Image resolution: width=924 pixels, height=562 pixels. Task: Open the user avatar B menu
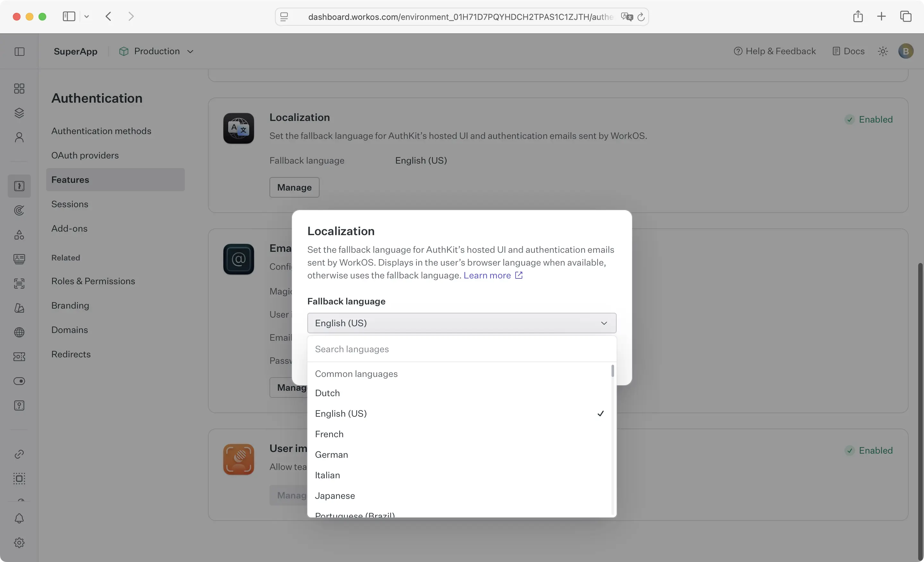pos(906,51)
